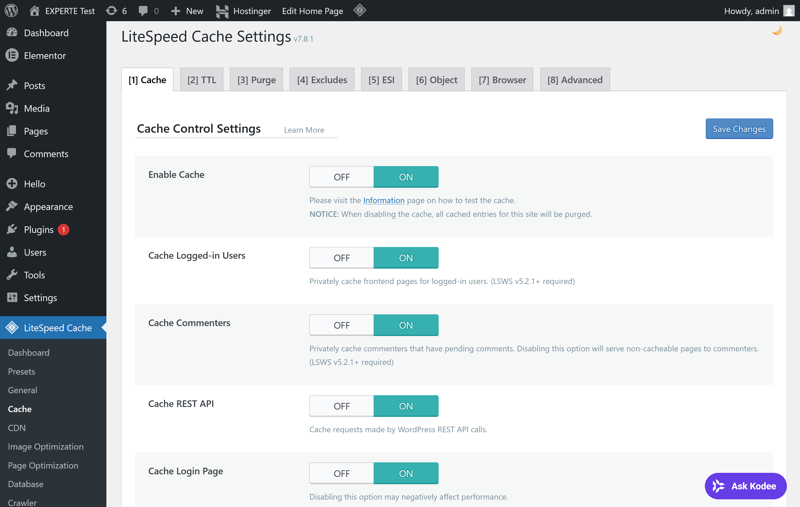
Task: Set Cache Logged-in Users to OFF
Action: click(341, 258)
